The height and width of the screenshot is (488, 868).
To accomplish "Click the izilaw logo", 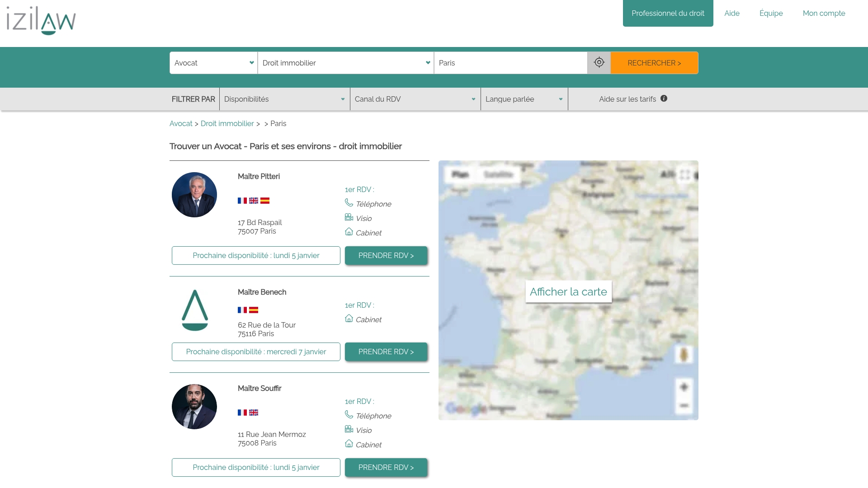I will tap(41, 20).
